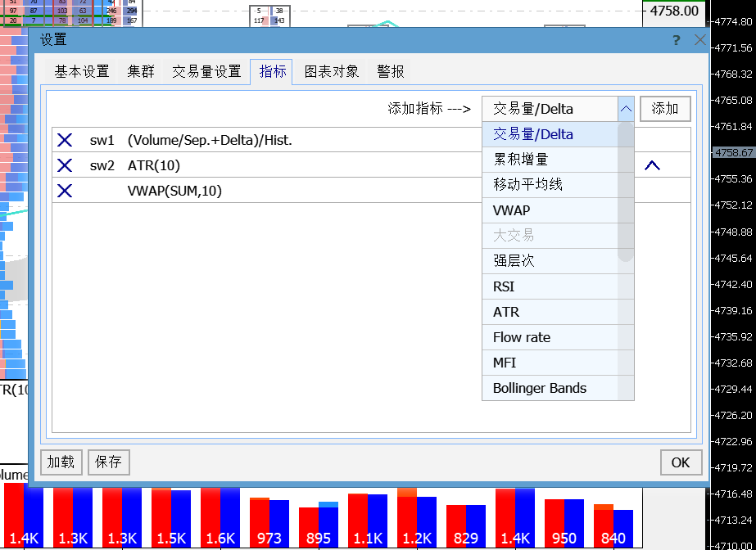756x550 pixels.
Task: Open the 图表对象 tab
Action: (x=332, y=72)
